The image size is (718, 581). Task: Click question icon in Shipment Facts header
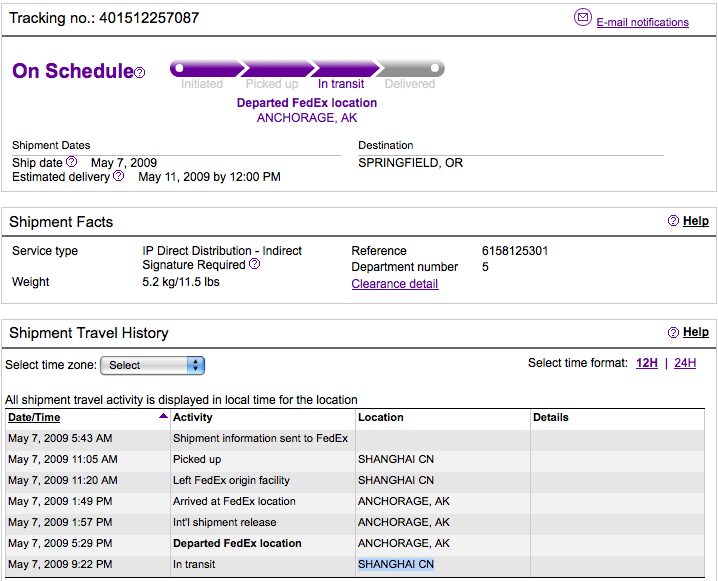click(x=673, y=221)
